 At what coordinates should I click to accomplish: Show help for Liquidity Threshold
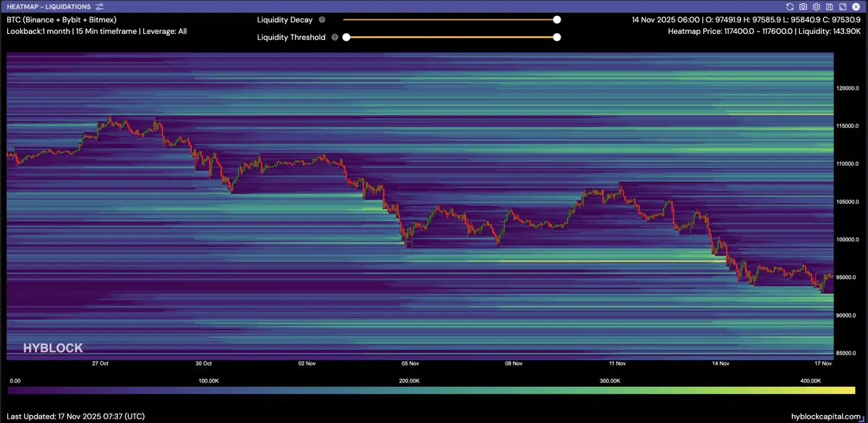[335, 37]
